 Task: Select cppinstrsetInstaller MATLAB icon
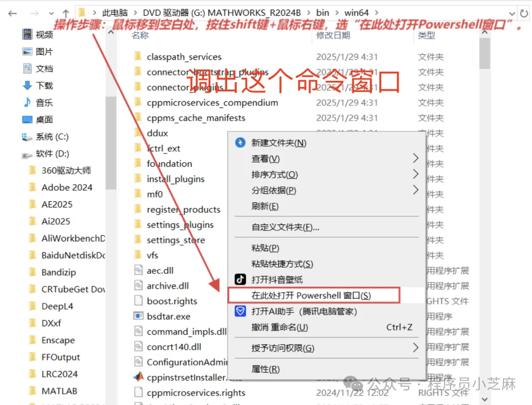(138, 376)
